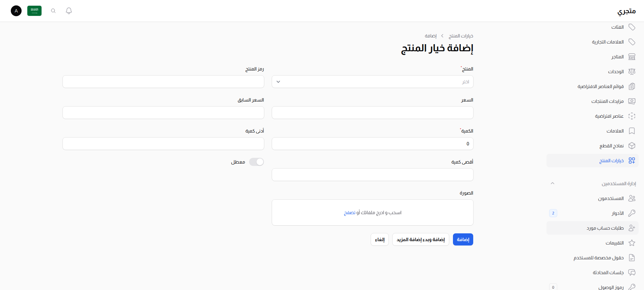This screenshot has height=290, width=644.
Task: Focus the السعر السابق input field
Action: 163,113
